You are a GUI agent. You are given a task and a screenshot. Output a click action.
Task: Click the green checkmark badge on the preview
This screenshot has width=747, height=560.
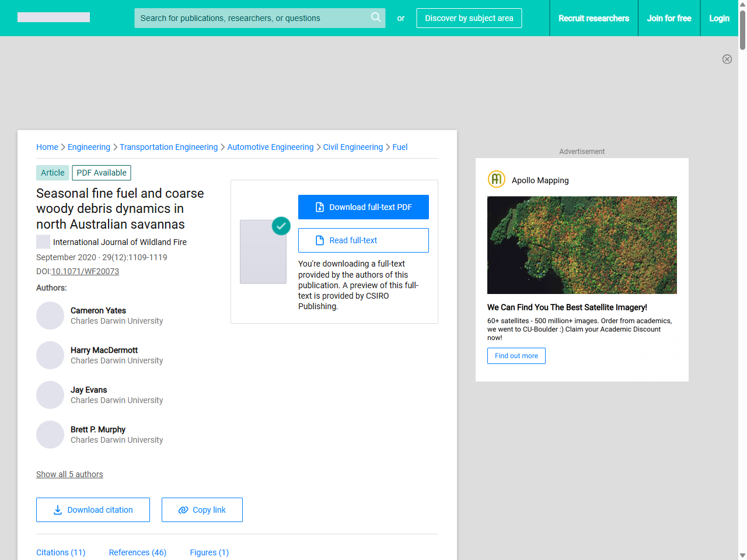pos(281,226)
